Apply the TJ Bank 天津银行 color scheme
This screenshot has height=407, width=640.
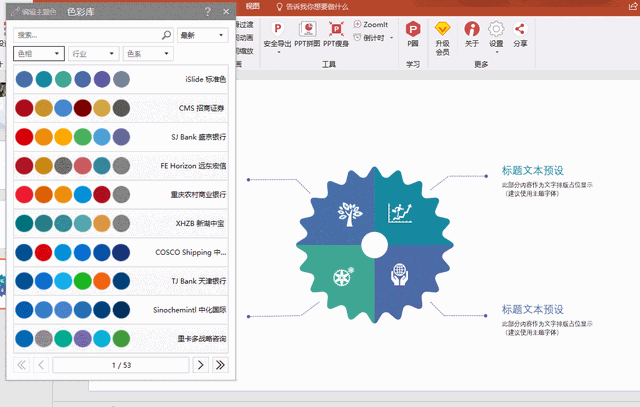121,281
